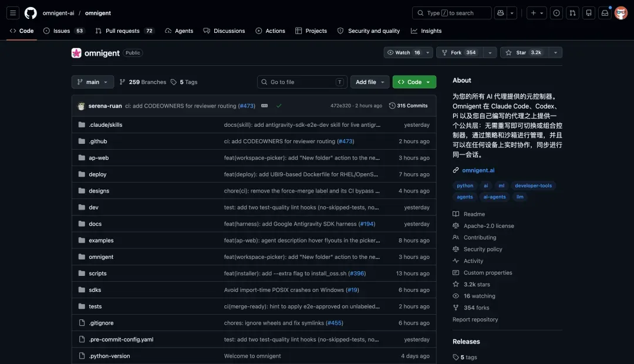Expand the commit message ellipsis button
634x364 pixels.
click(264, 106)
